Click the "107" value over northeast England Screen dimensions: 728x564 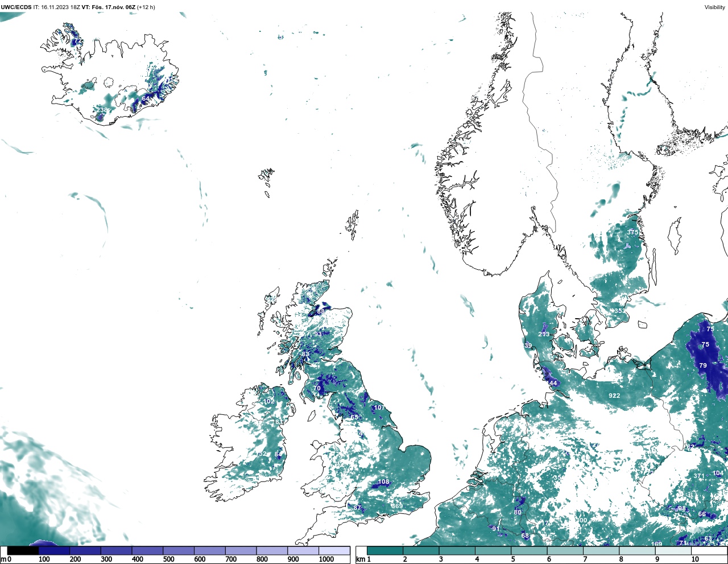point(379,407)
